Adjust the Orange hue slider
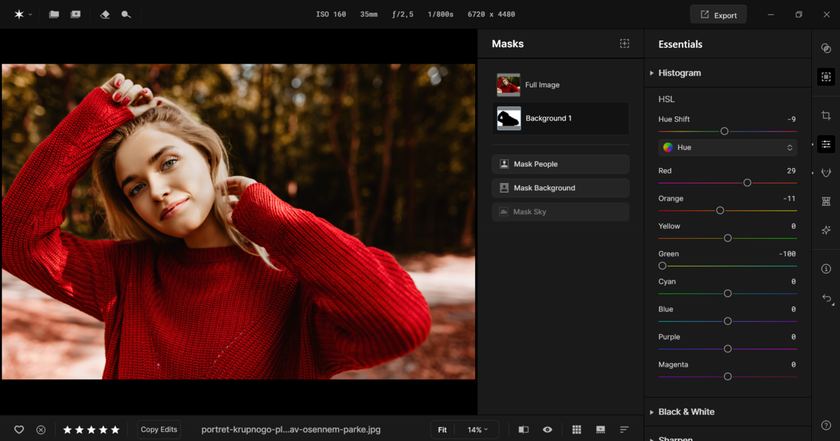Image resolution: width=840 pixels, height=441 pixels. tap(720, 211)
